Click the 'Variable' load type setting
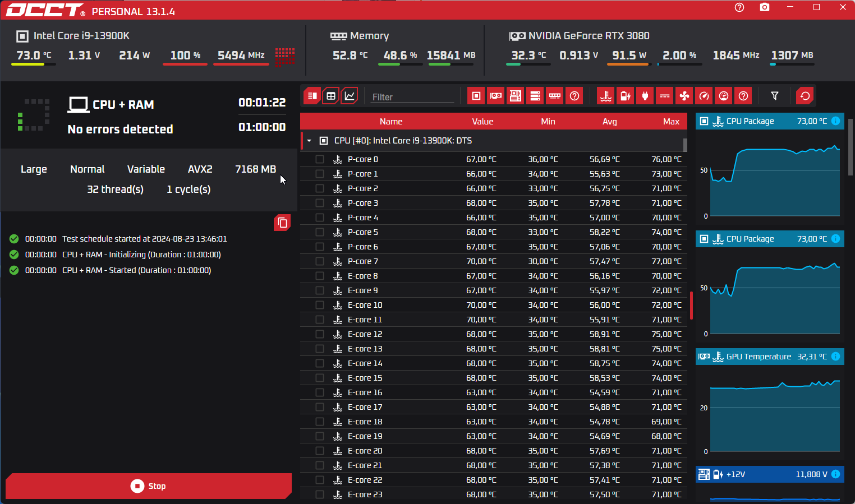This screenshot has width=855, height=504. (146, 169)
